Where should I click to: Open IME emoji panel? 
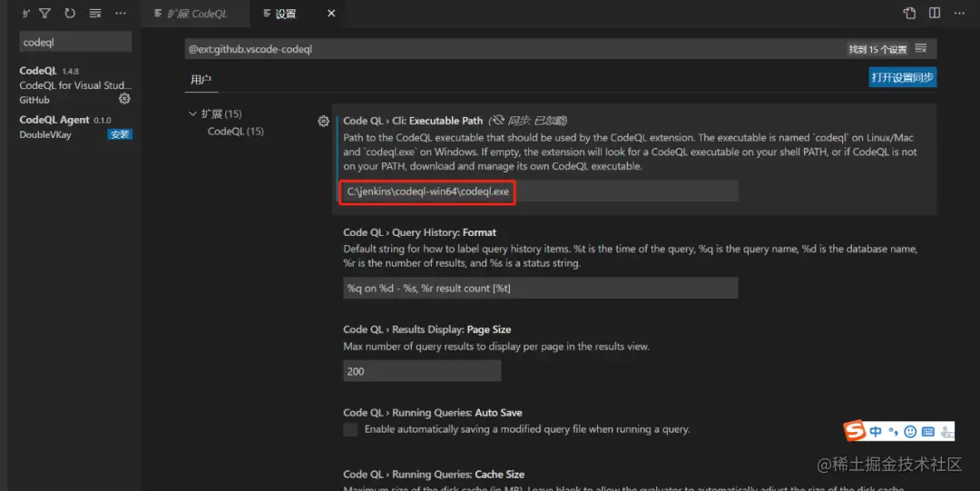pos(911,432)
